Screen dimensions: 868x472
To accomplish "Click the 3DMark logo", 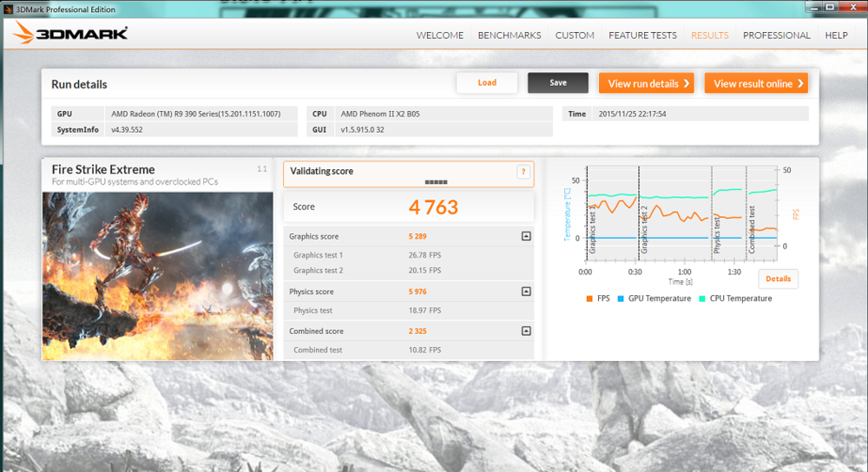I will [69, 33].
